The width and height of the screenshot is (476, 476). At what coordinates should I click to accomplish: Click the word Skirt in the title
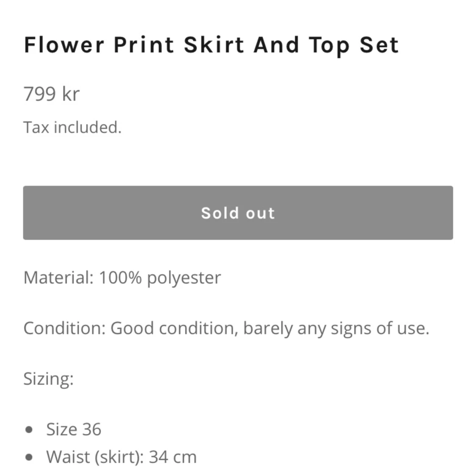214,45
